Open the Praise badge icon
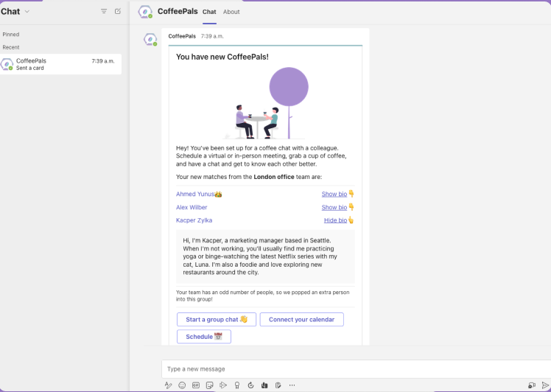The width and height of the screenshot is (551, 392). [237, 385]
